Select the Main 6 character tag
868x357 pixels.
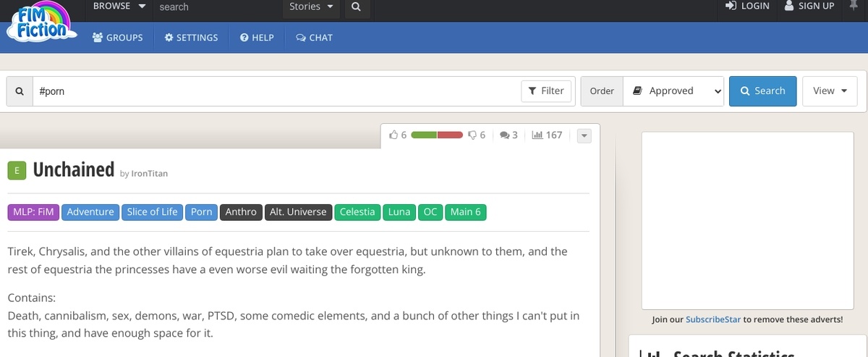pos(466,212)
